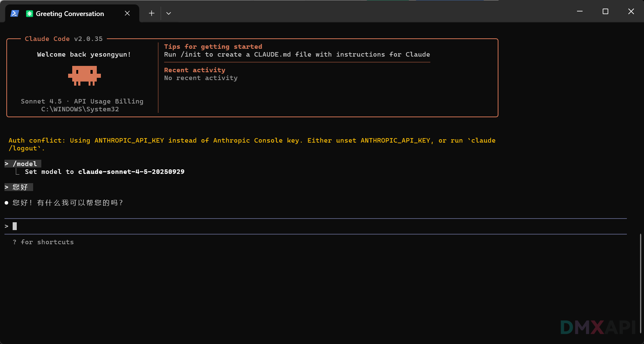Select the Greeting Conversation tab
Viewport: 644px width, 344px height.
[x=70, y=14]
